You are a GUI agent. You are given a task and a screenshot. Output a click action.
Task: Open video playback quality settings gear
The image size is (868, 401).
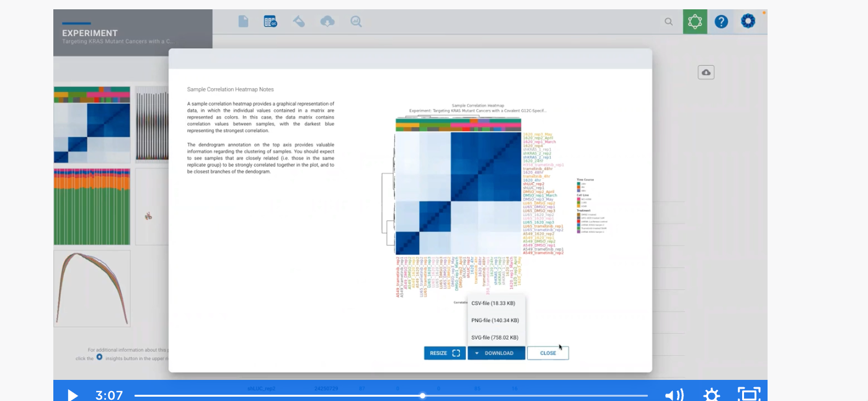[712, 395]
